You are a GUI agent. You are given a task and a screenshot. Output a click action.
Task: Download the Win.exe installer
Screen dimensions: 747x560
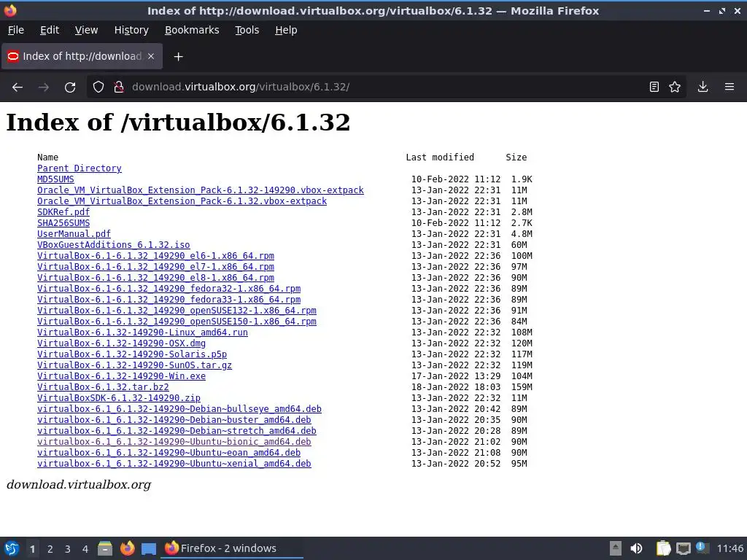pyautogui.click(x=122, y=376)
